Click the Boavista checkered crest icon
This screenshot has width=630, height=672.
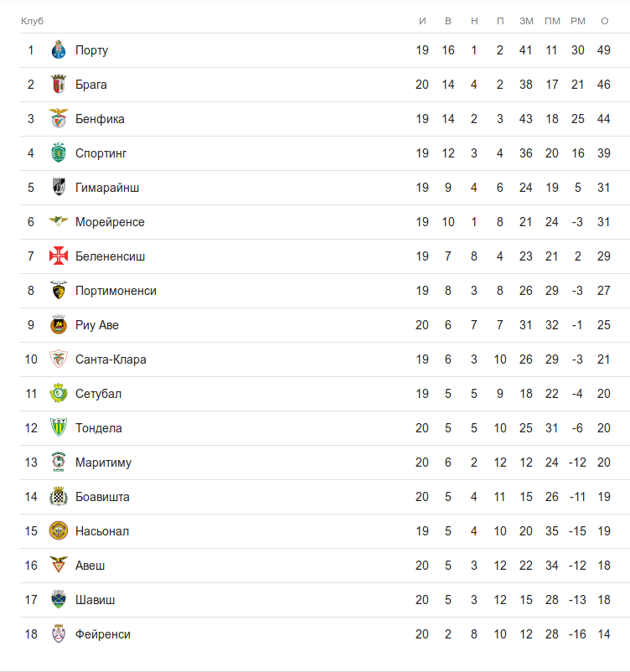pyautogui.click(x=59, y=497)
